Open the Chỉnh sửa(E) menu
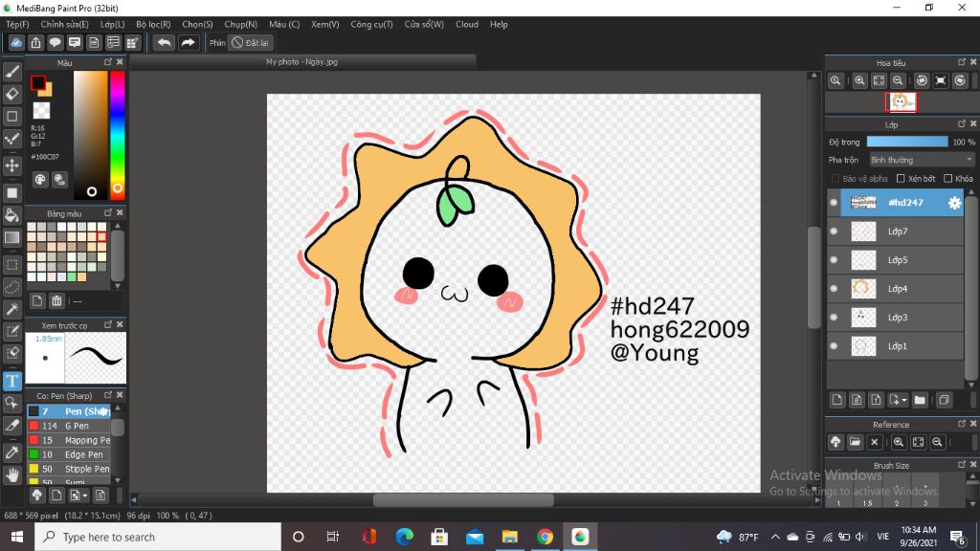Viewport: 980px width, 551px height. (x=64, y=24)
